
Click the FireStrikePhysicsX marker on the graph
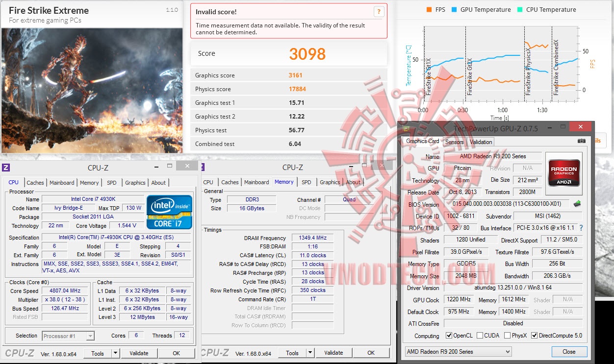[528, 72]
